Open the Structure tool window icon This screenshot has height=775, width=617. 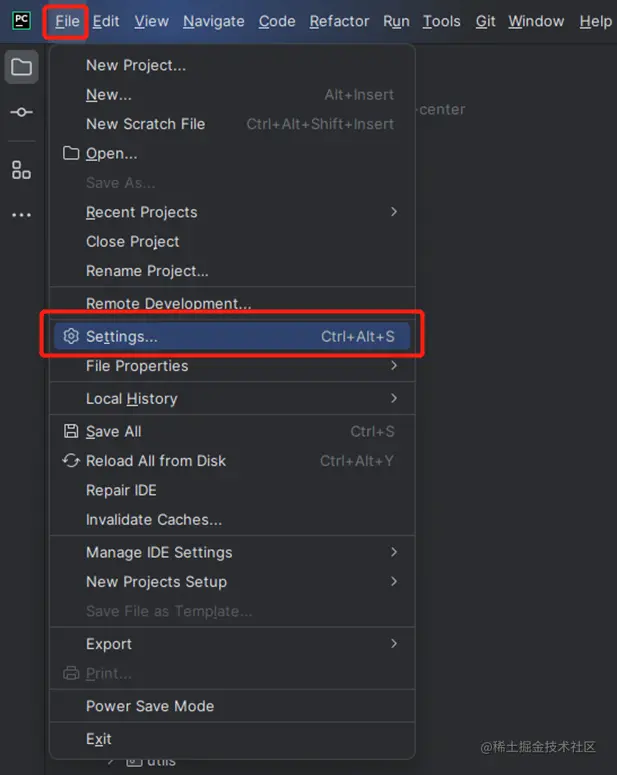(21, 170)
